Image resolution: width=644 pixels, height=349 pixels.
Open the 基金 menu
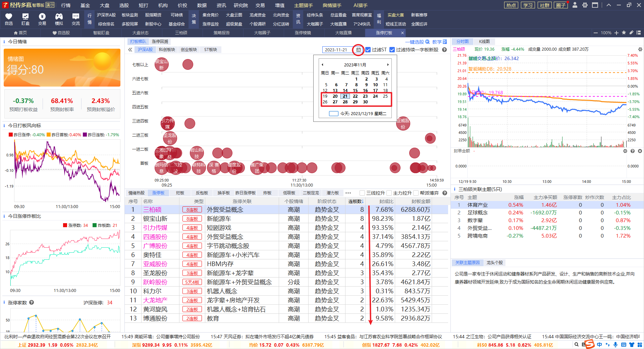point(85,5)
